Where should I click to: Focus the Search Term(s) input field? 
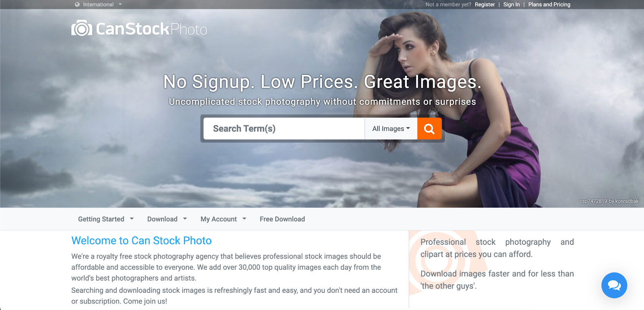(x=284, y=128)
